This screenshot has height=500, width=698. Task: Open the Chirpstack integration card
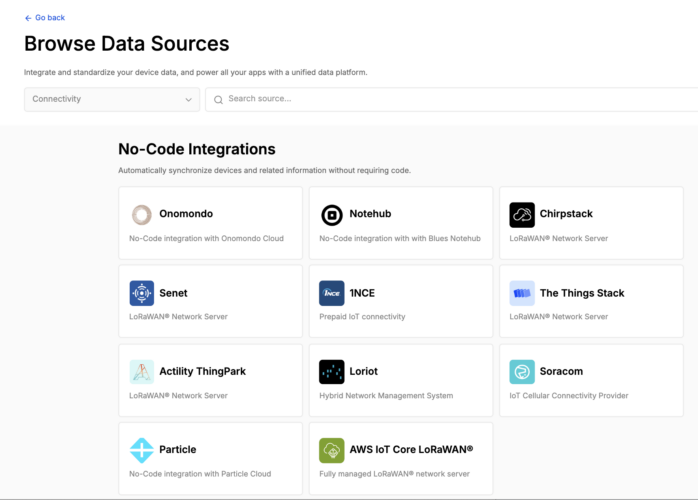591,223
